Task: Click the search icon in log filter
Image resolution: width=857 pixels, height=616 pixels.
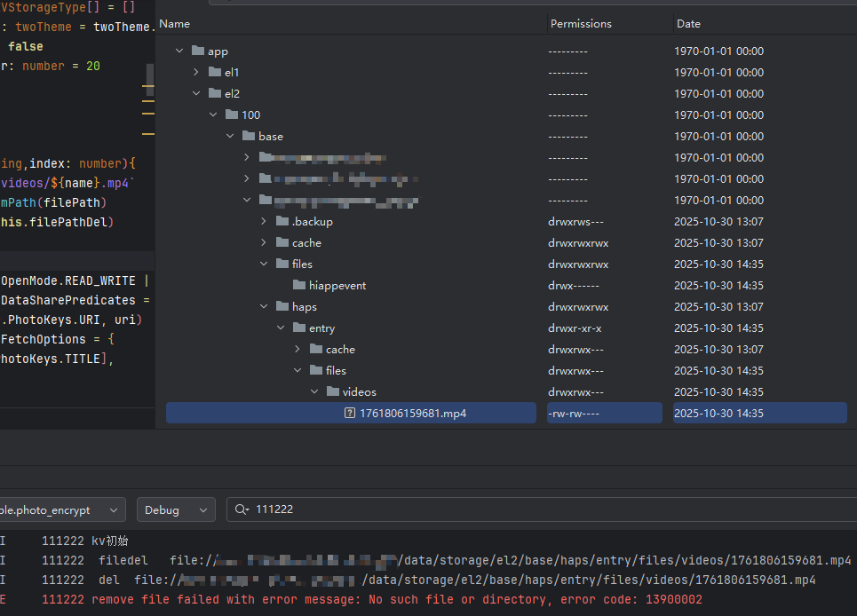Action: [x=242, y=510]
